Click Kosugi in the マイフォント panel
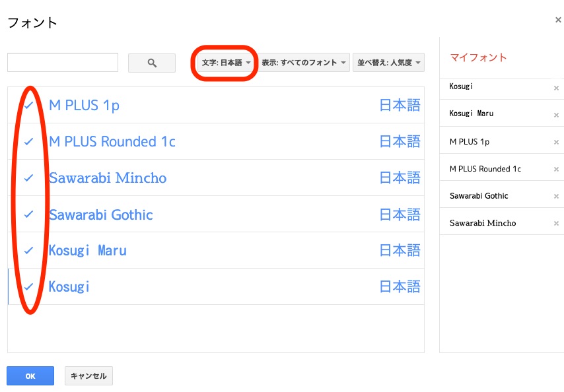 tap(461, 86)
